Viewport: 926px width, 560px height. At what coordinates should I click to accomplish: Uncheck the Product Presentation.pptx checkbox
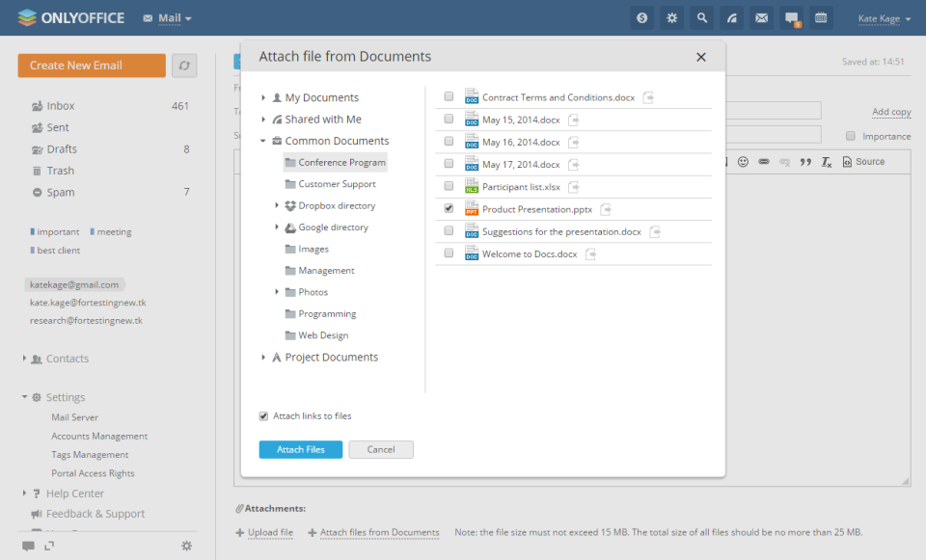coord(449,208)
